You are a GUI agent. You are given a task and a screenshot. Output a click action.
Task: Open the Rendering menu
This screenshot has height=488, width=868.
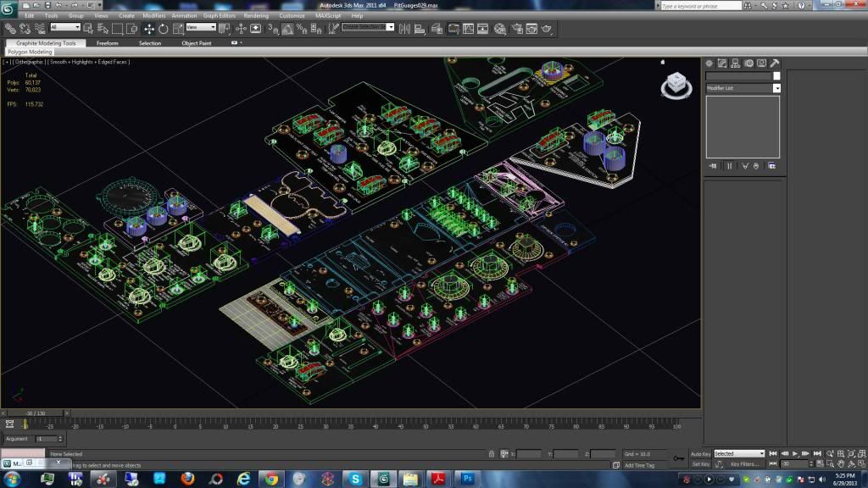(256, 15)
